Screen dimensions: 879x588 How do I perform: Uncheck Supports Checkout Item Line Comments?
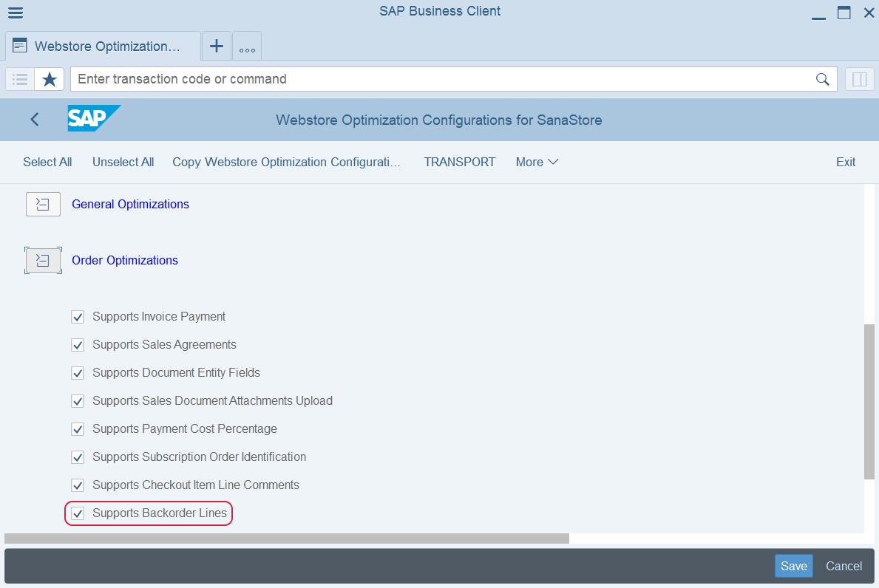coord(78,485)
